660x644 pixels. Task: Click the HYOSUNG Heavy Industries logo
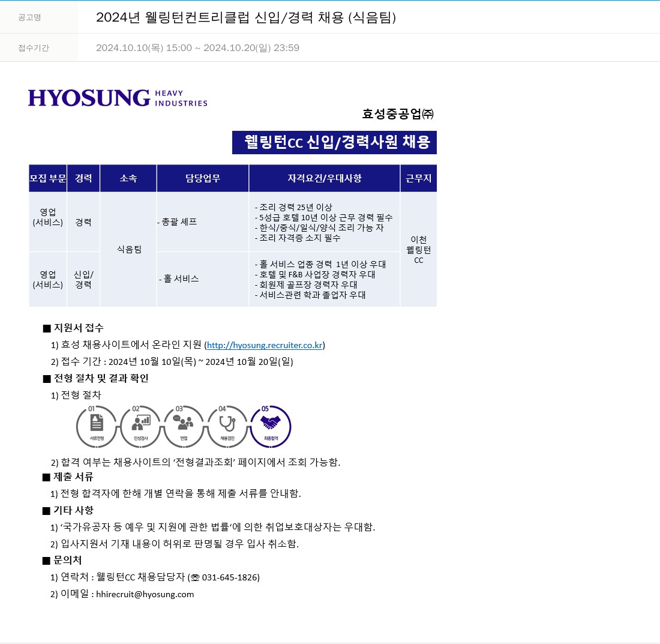118,98
